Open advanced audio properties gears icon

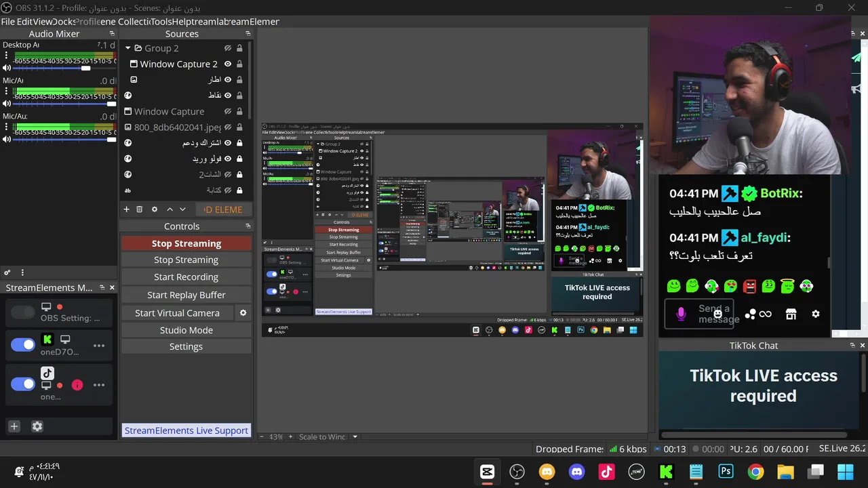pyautogui.click(x=7, y=272)
